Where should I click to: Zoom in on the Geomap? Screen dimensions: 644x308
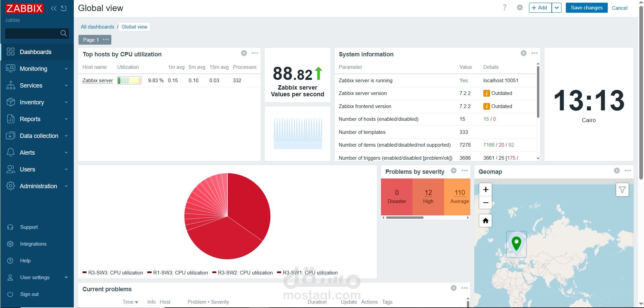click(x=485, y=190)
